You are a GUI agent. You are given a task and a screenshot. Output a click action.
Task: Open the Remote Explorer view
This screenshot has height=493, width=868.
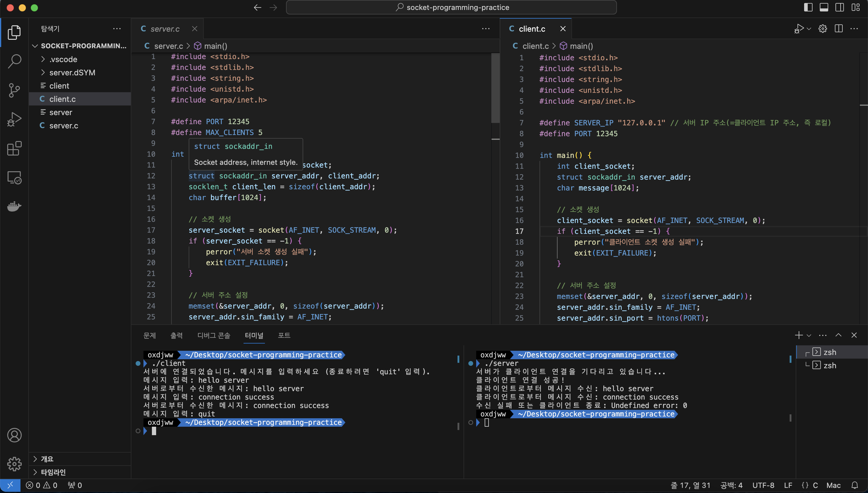(14, 177)
